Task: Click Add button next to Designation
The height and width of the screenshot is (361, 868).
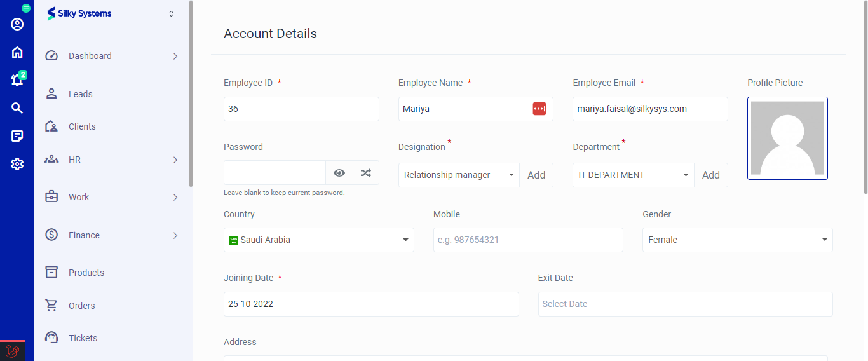Action: pos(536,175)
